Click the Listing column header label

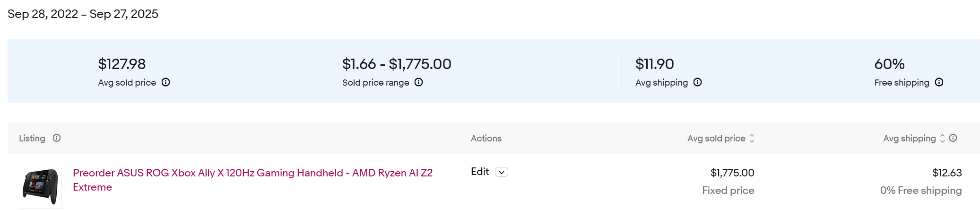pyautogui.click(x=32, y=138)
